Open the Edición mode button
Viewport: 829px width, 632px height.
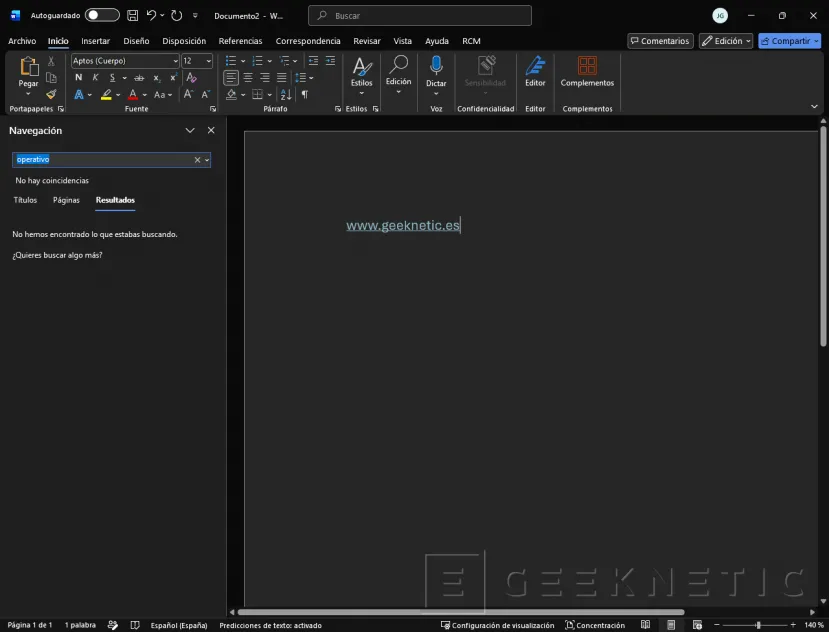[726, 41]
